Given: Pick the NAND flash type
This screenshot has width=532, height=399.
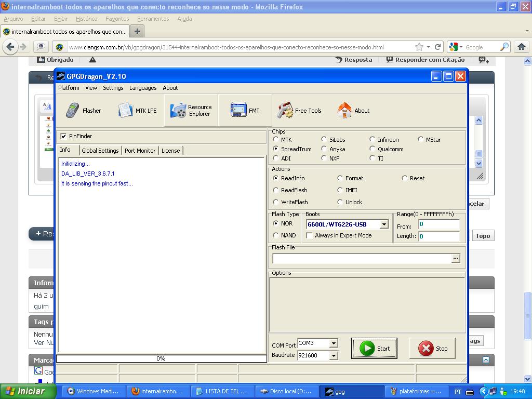Looking at the screenshot, I should pos(275,235).
